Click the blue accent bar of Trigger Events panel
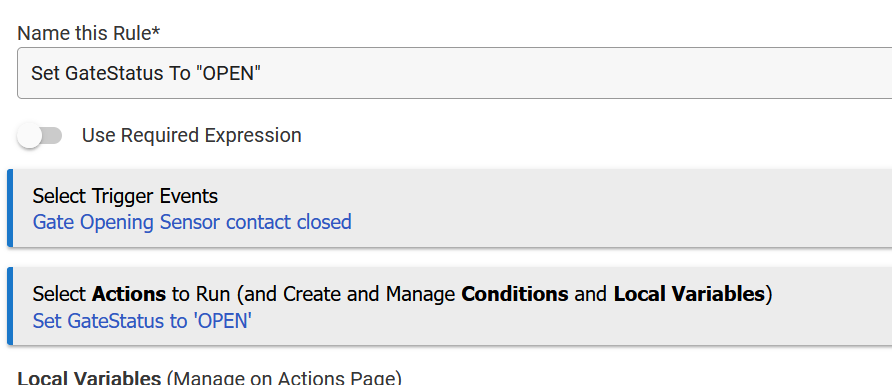Image resolution: width=892 pixels, height=385 pixels. coord(10,208)
